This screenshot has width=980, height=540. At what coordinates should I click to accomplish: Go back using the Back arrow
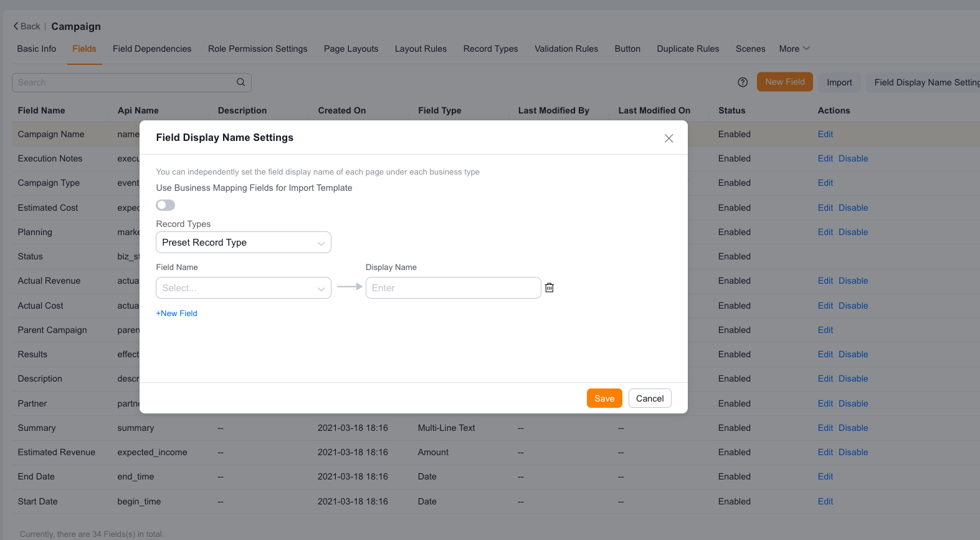(27, 26)
